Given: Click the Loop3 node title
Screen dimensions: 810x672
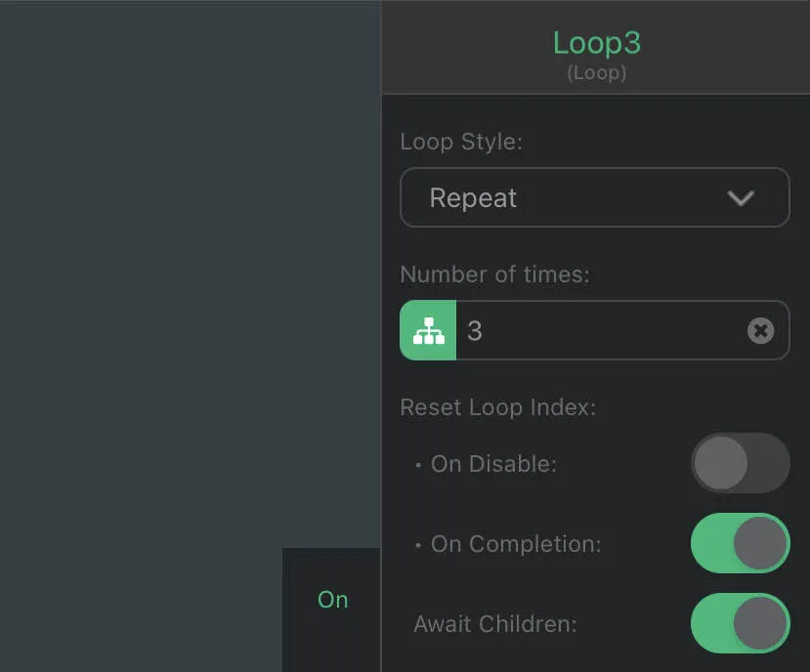Looking at the screenshot, I should [596, 43].
